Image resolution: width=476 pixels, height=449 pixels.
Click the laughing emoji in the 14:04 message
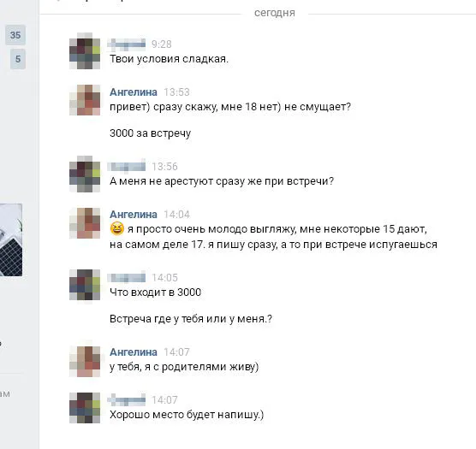pos(117,228)
